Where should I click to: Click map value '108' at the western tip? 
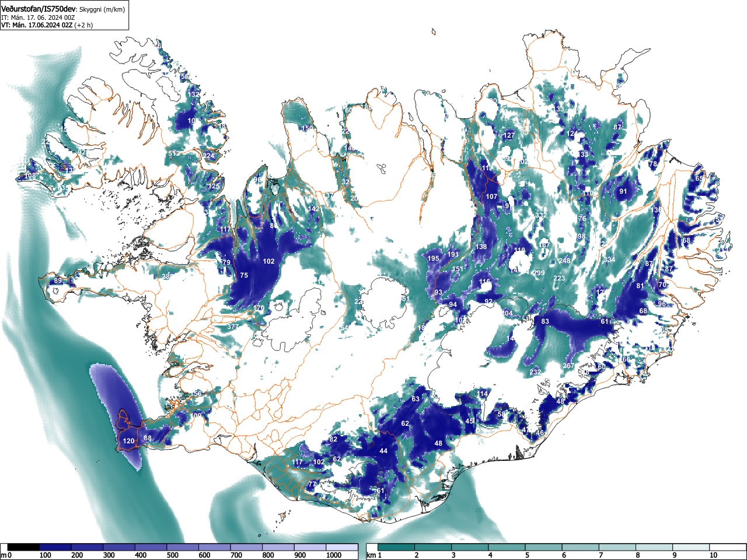coord(30,176)
